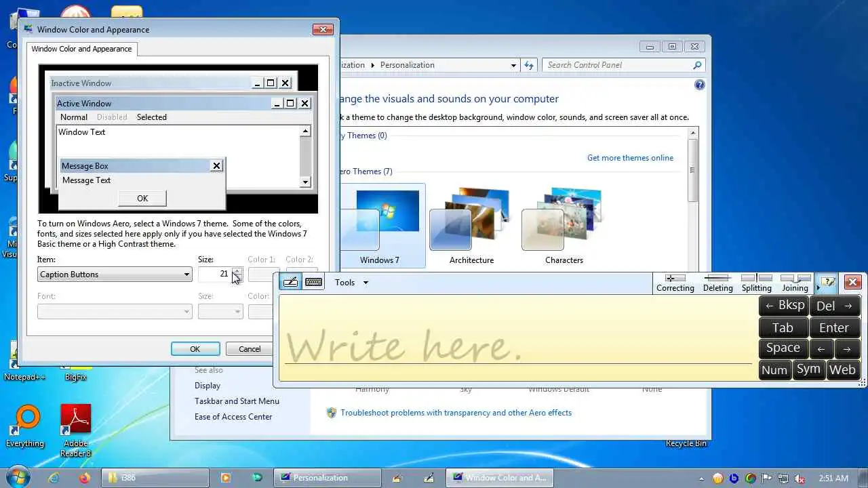Click the Write here handwriting area
Image resolution: width=868 pixels, height=488 pixels.
[x=518, y=338]
